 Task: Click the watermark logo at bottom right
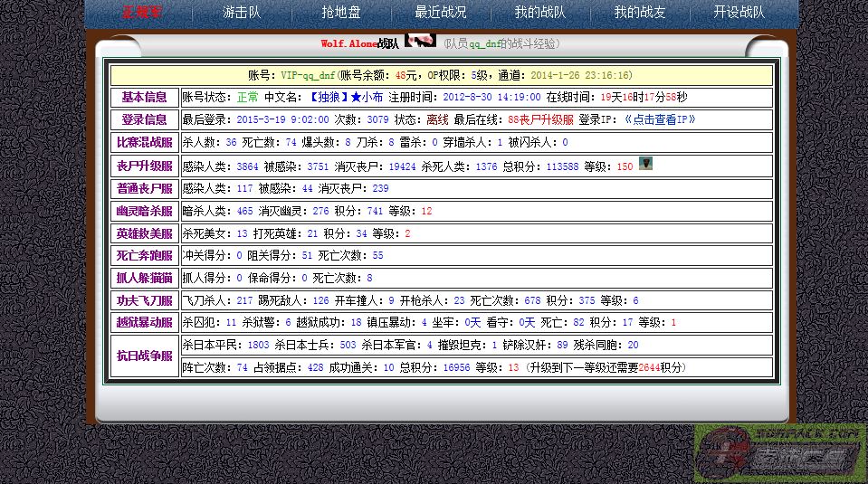tap(780, 453)
